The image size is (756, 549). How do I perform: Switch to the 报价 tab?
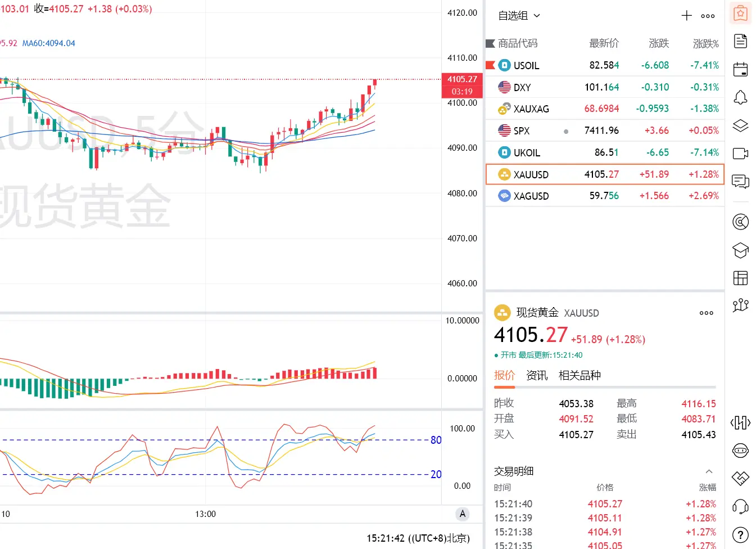pyautogui.click(x=504, y=375)
